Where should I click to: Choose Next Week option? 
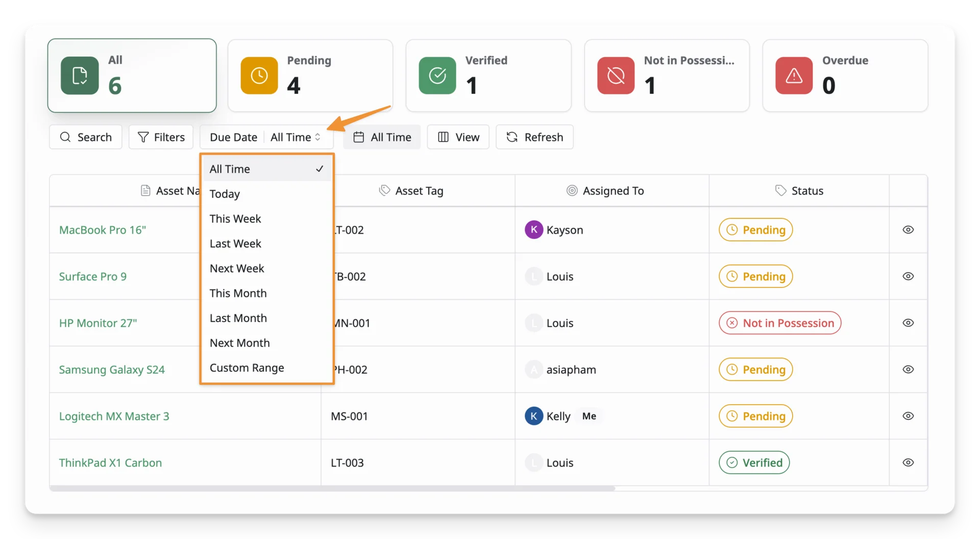coord(267,268)
